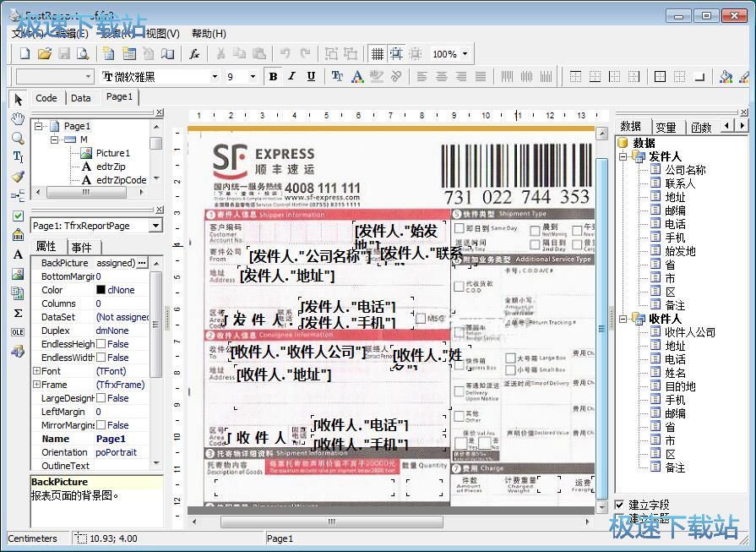
Task: Toggle the 建立字段 checkbox
Action: pos(619,505)
